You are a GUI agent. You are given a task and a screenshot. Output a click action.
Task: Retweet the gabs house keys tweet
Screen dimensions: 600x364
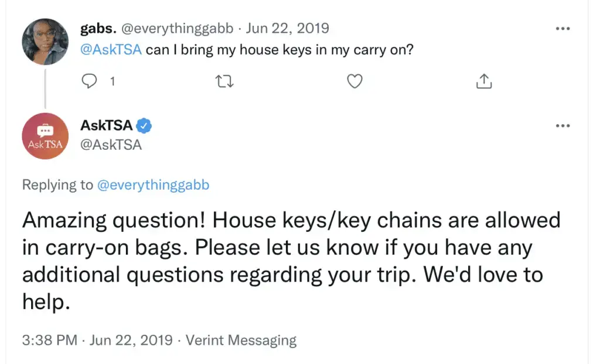point(224,81)
